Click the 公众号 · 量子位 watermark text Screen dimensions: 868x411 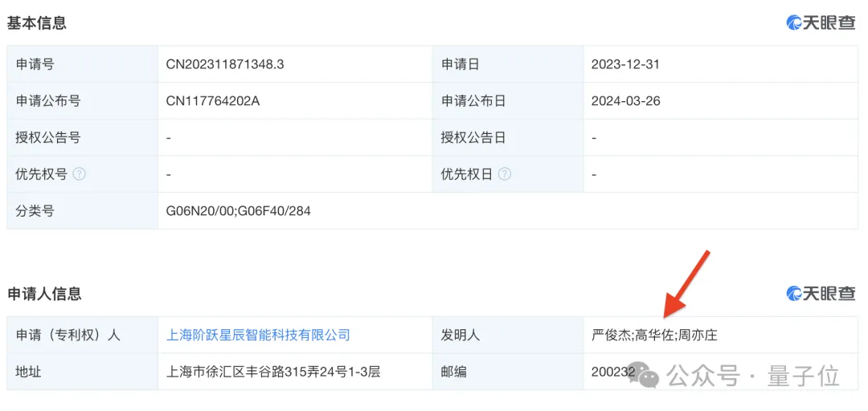754,375
